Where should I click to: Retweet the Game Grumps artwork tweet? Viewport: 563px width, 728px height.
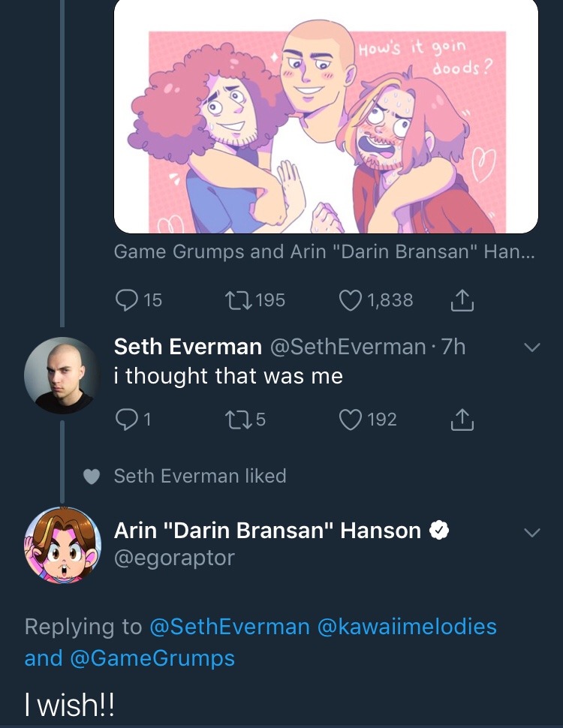point(237,300)
